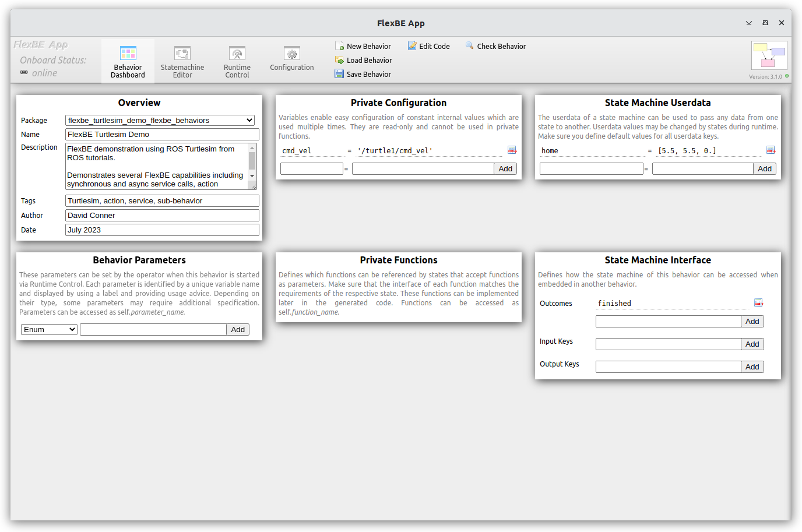Remove the finished outcome entry
The height and width of the screenshot is (532, 802).
[758, 302]
